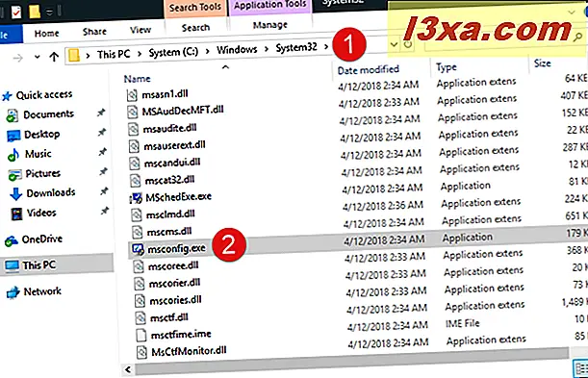The height and width of the screenshot is (378, 588).
Task: Select the msaudite.dll file
Action: pyautogui.click(x=170, y=129)
